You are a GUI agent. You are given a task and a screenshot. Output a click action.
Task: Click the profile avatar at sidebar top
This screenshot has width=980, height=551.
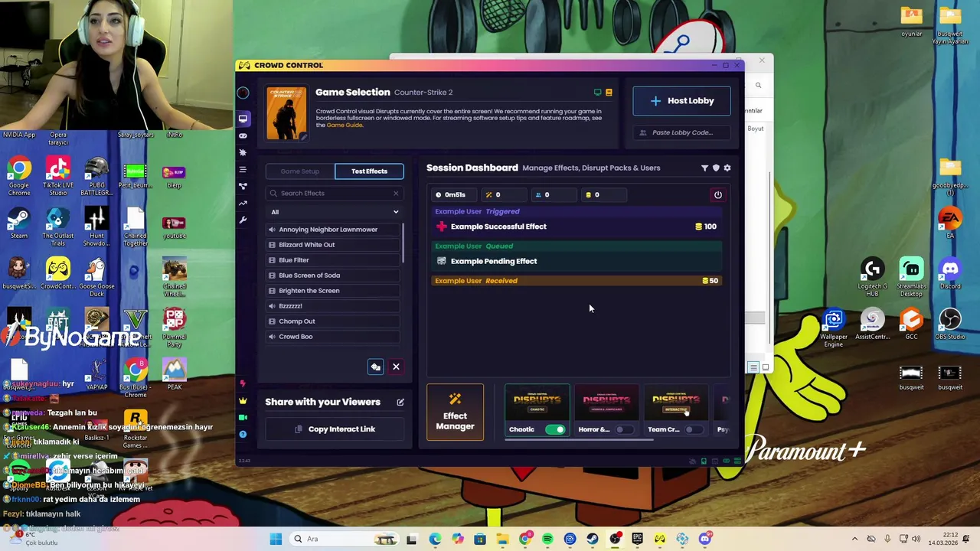click(243, 93)
